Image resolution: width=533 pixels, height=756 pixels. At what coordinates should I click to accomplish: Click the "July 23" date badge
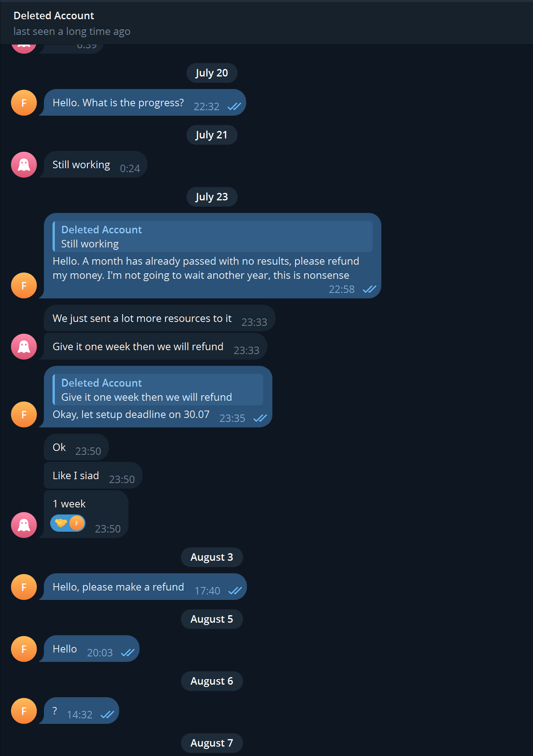point(212,197)
